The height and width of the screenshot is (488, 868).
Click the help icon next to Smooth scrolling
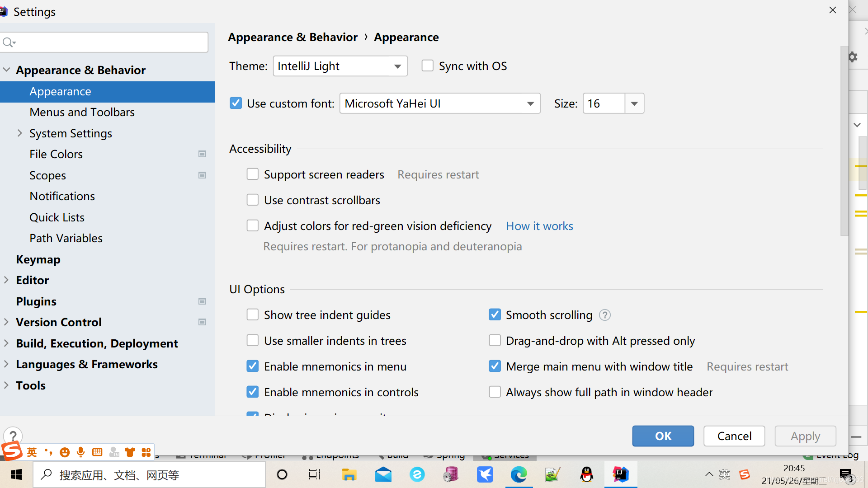604,315
